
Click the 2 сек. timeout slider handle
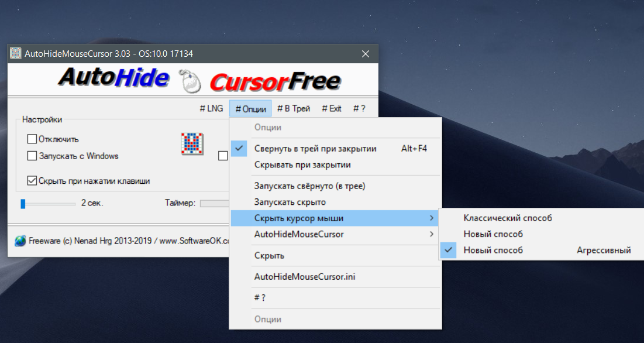click(x=23, y=203)
